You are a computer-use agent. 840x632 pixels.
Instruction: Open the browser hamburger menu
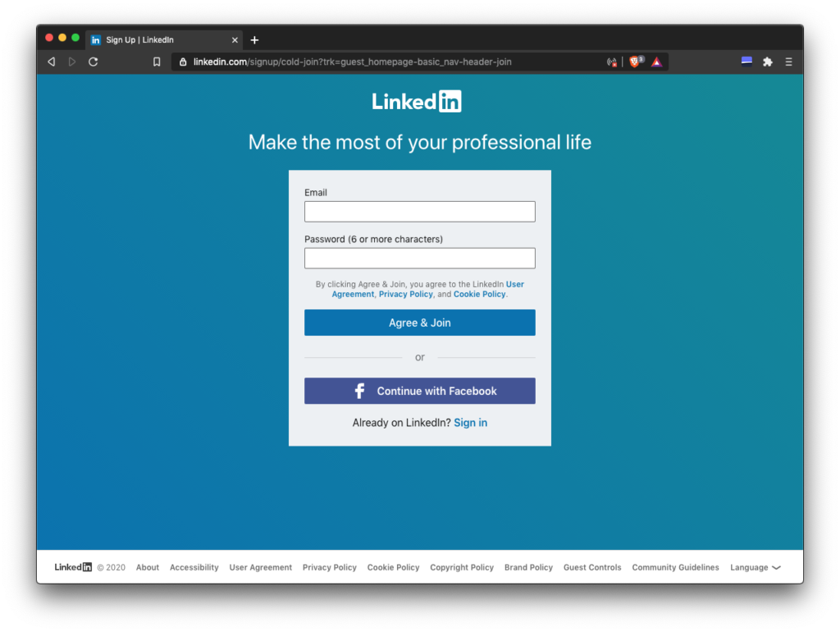[x=788, y=62]
